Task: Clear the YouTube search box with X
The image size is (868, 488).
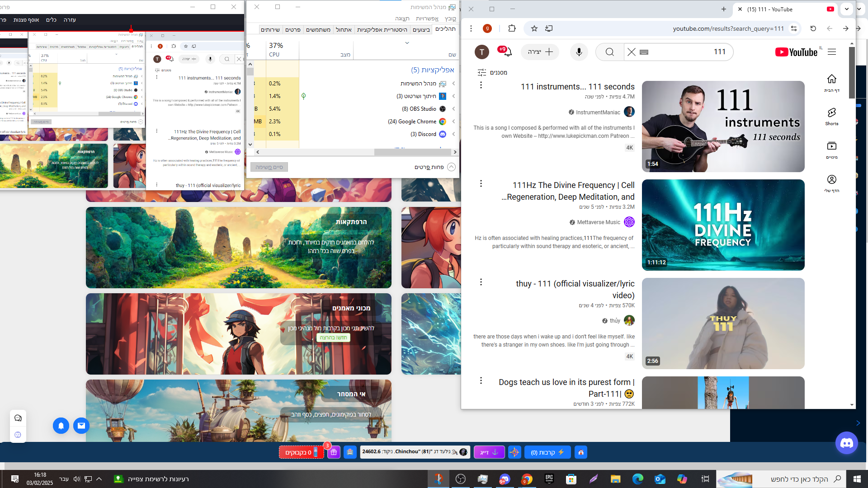Action: (x=632, y=52)
